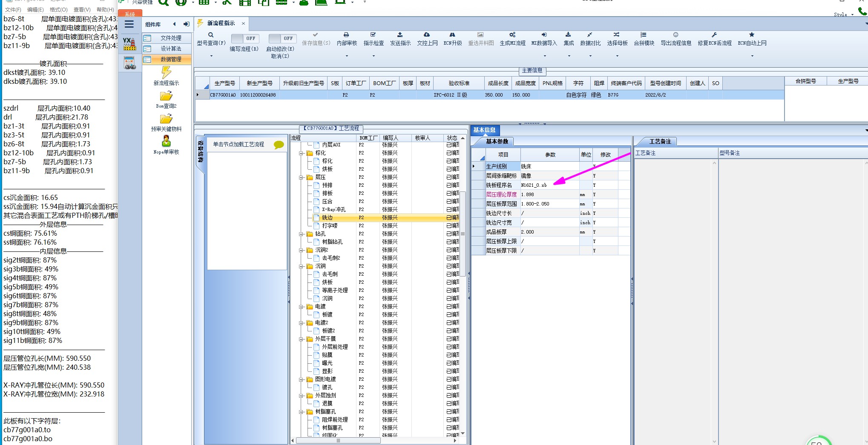Screen dimensions: 868x445
Task: Select the 树脂钻孔 process node
Action: point(332,242)
